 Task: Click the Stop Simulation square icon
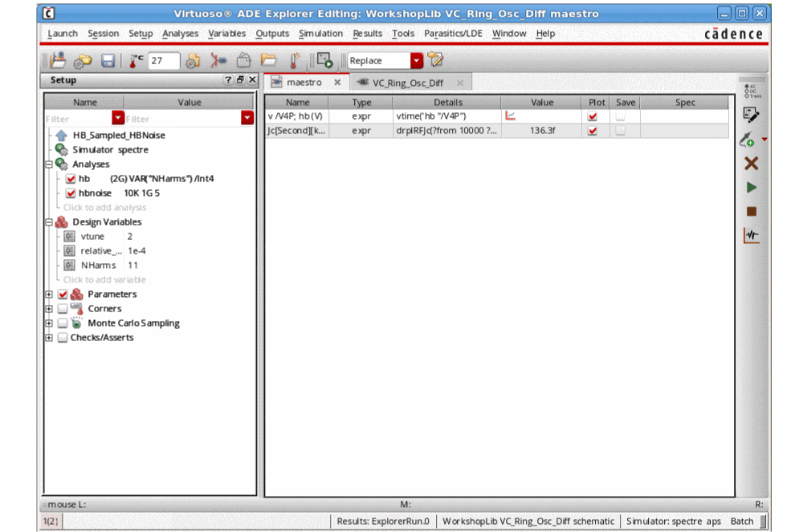752,212
